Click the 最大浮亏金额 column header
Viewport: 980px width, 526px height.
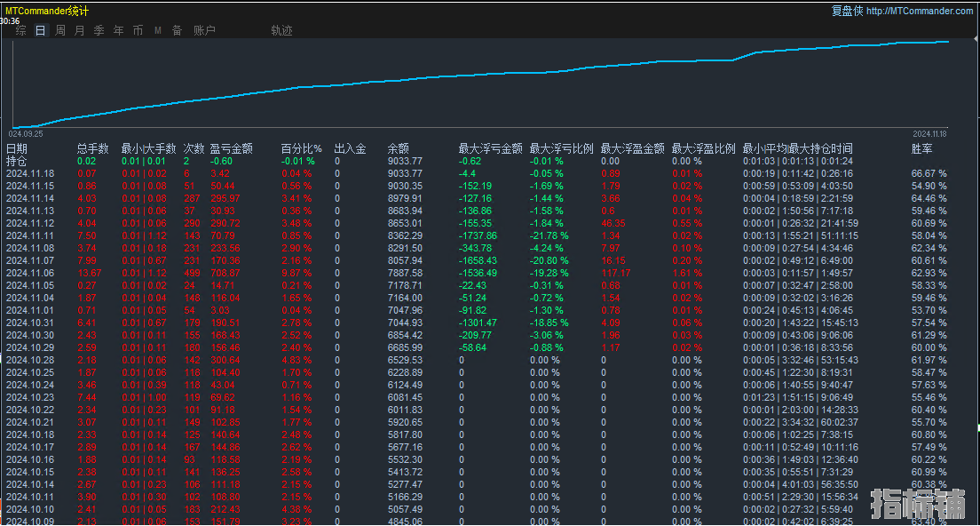click(x=491, y=149)
